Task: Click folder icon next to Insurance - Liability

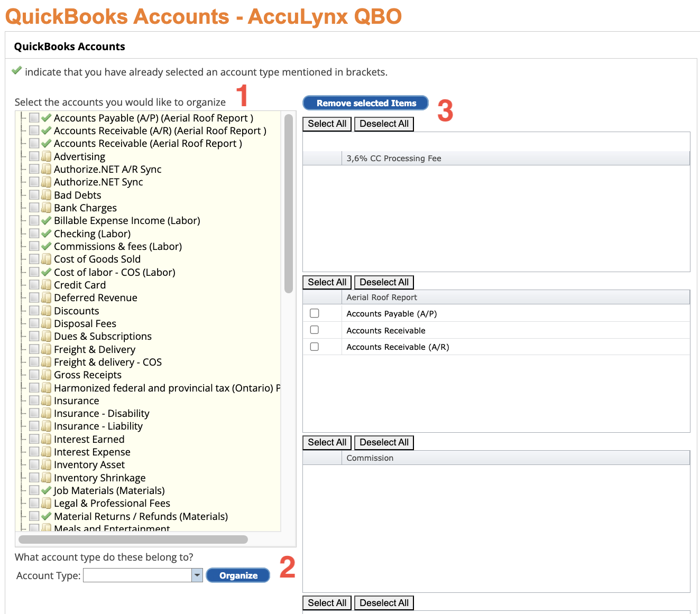Action: [x=47, y=426]
